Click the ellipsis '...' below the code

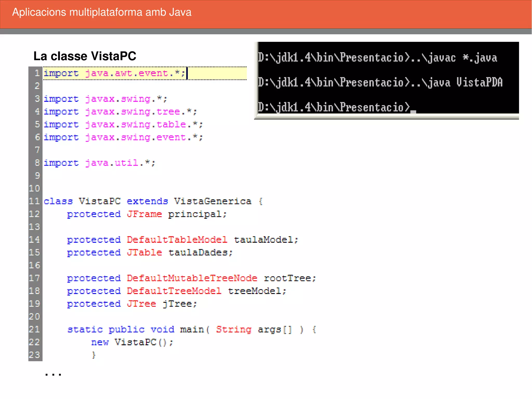coord(53,374)
